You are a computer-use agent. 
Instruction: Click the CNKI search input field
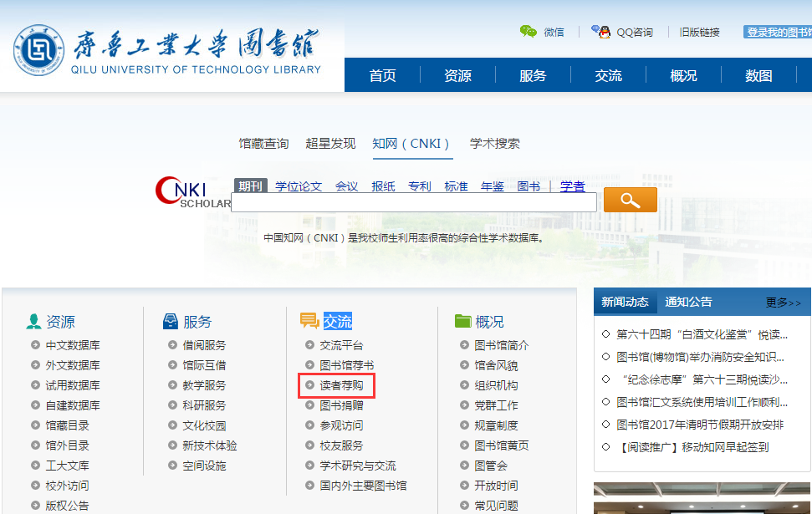point(414,202)
